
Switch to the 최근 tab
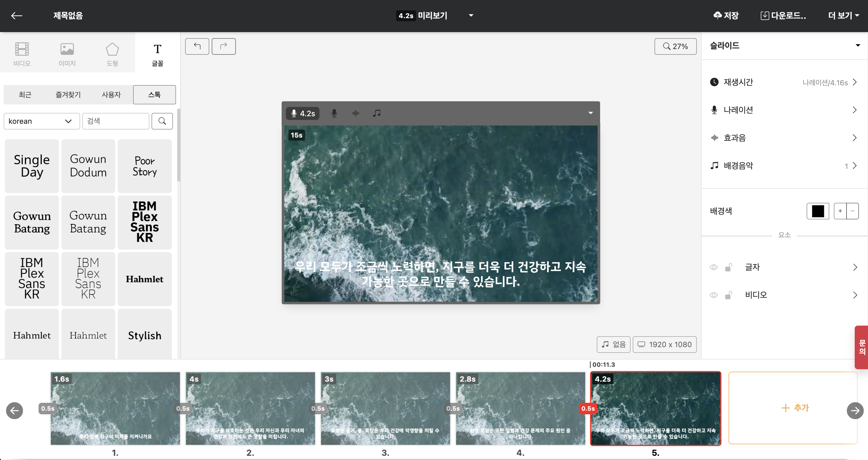click(25, 95)
